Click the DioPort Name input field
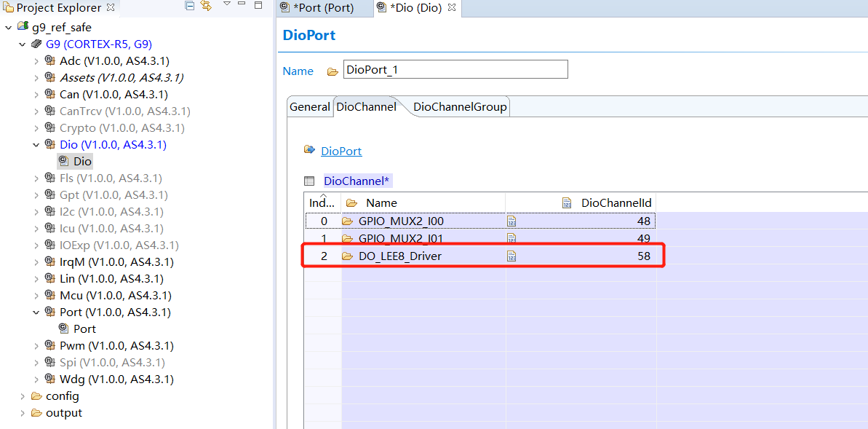This screenshot has height=429, width=868. tap(455, 70)
